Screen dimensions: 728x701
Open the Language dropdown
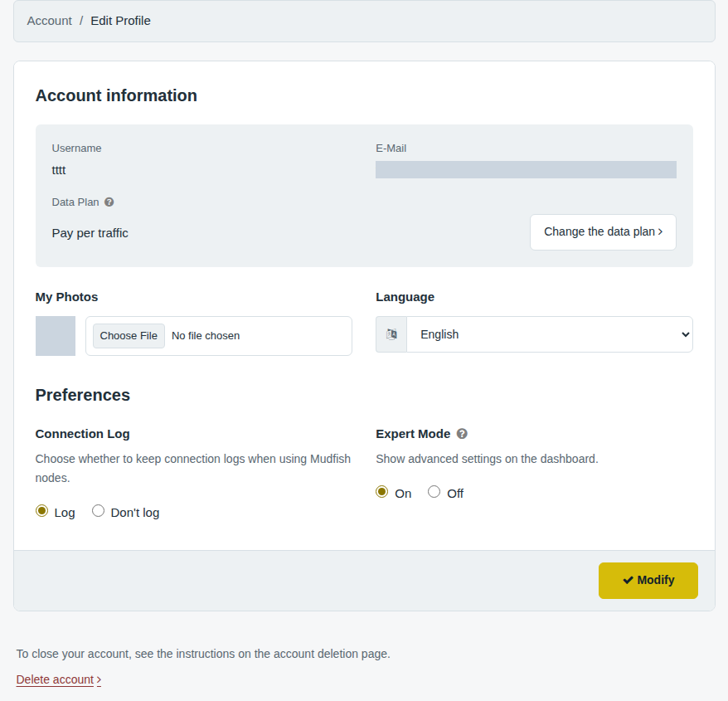(550, 334)
